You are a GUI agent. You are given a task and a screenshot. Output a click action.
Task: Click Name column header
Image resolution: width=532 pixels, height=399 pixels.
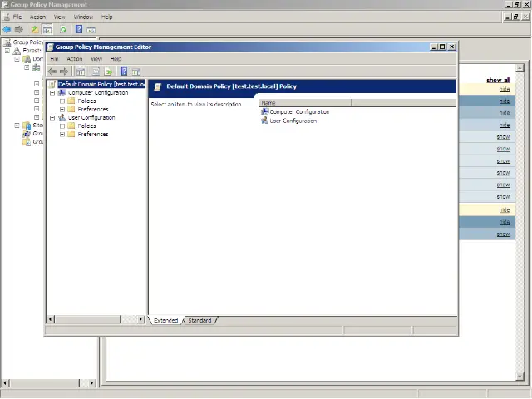click(306, 102)
